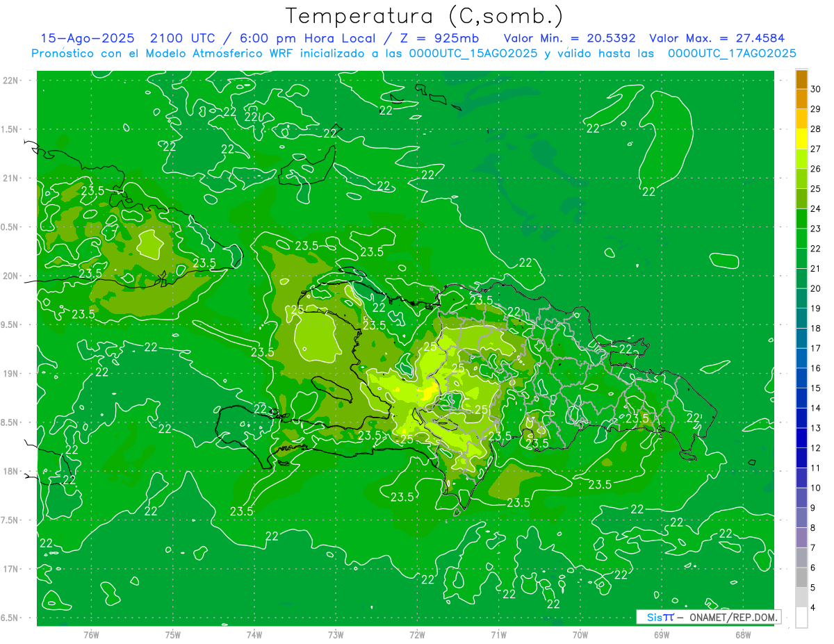Click the 70W longitude axis label

click(x=580, y=635)
